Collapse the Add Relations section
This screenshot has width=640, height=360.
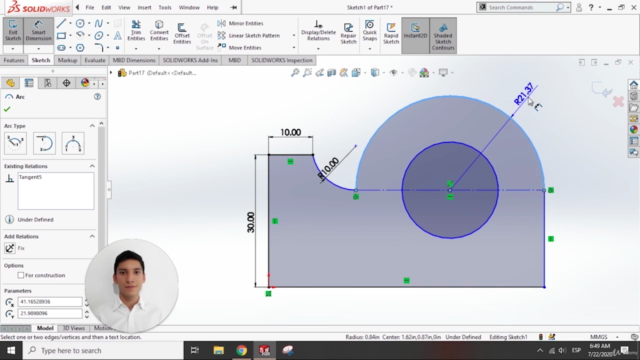click(92, 236)
